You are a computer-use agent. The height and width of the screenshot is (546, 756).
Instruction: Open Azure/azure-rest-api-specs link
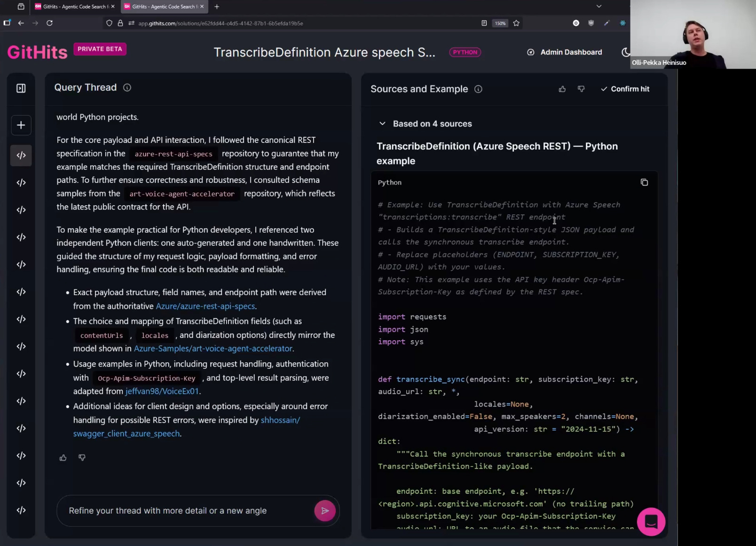[x=205, y=306]
